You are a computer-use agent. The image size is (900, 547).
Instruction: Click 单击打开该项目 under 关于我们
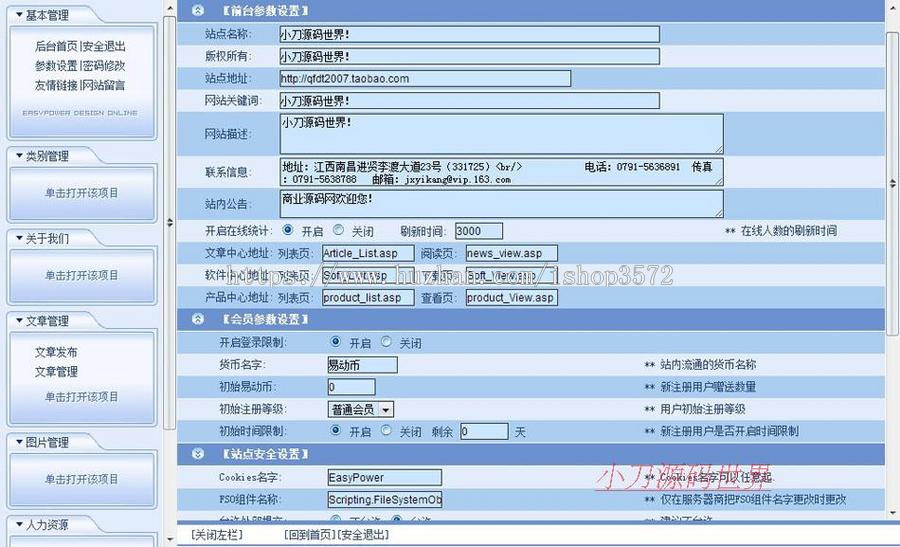point(82,276)
